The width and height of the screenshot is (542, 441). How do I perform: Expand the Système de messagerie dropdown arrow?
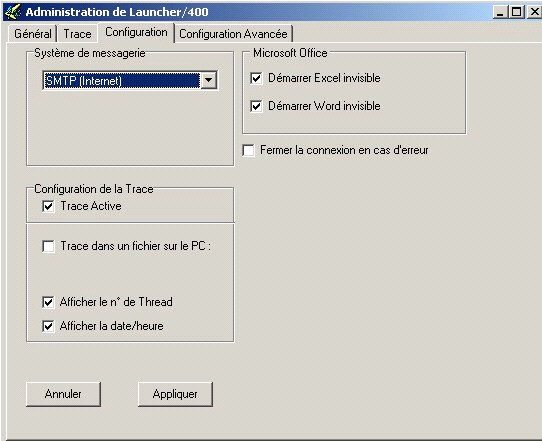208,80
